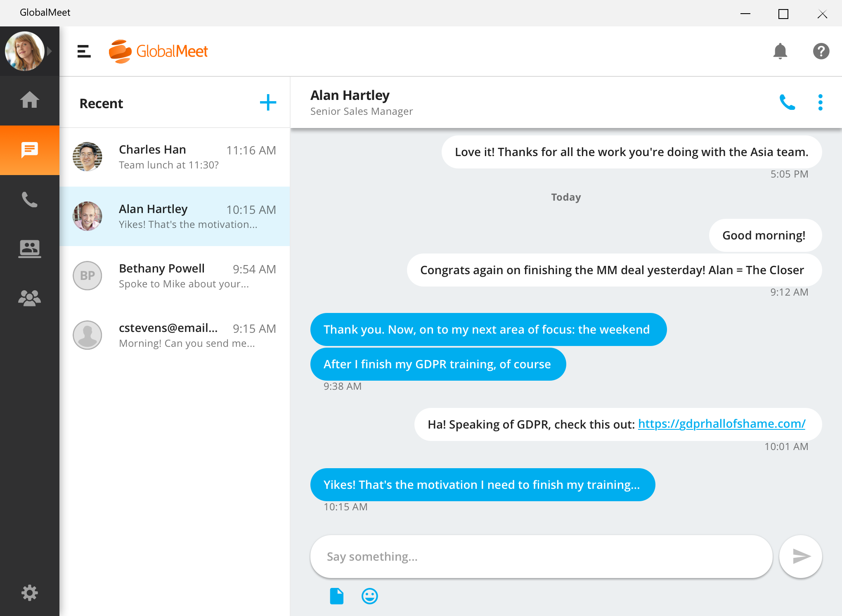
Task: Call Alan Hartley with phone icon
Action: [x=787, y=102]
